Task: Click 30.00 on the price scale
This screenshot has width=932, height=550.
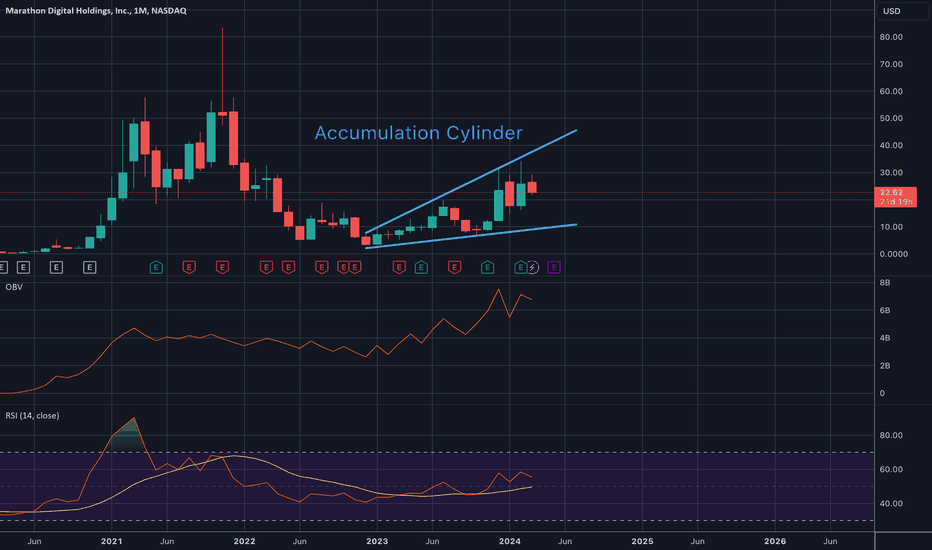Action: (x=891, y=172)
